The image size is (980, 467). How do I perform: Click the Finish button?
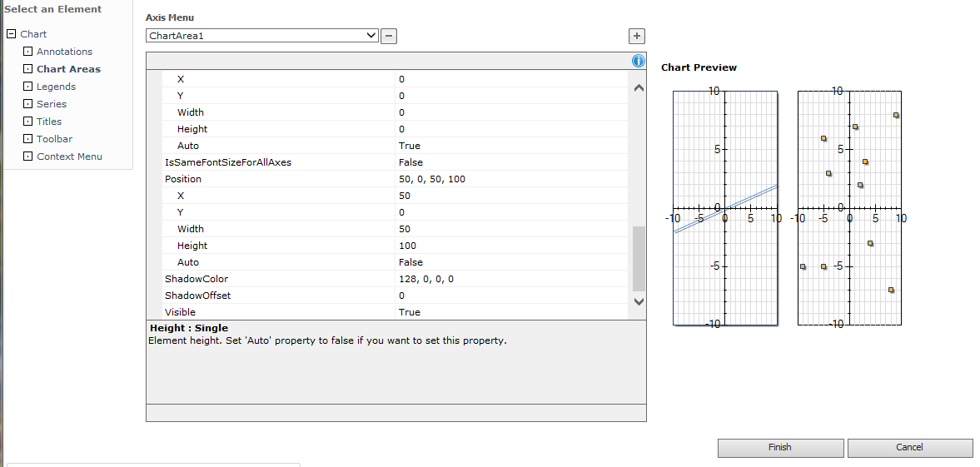[x=780, y=448]
